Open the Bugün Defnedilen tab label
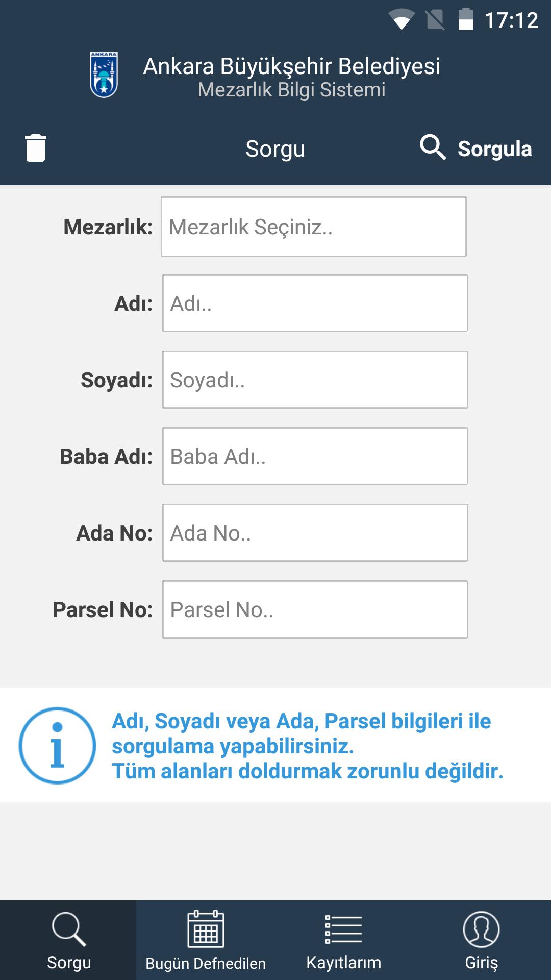 coord(206,963)
